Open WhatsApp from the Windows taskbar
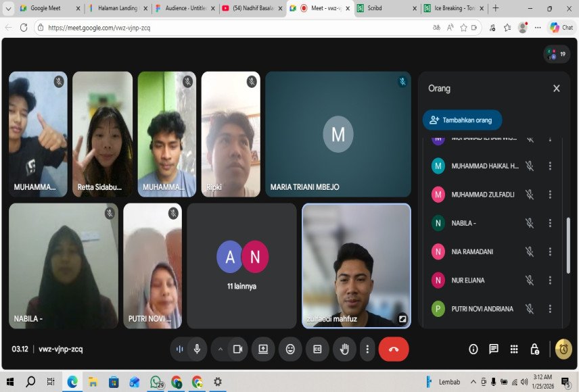Image resolution: width=579 pixels, height=392 pixels. tap(156, 382)
